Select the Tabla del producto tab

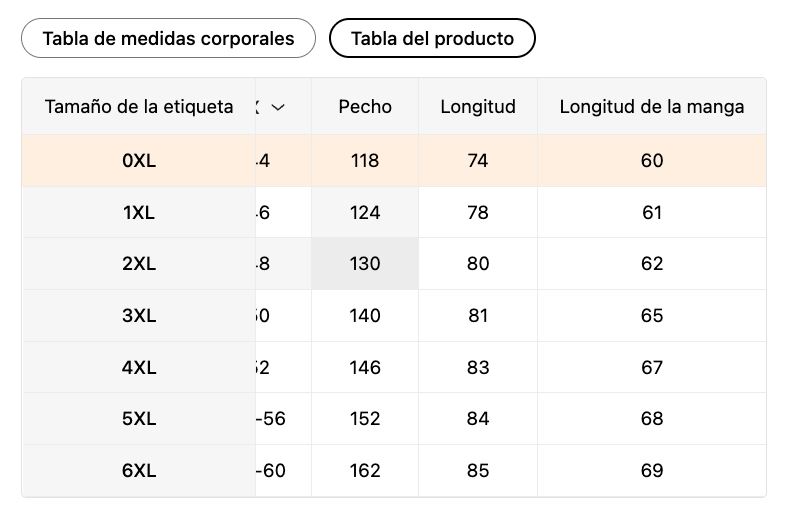432,39
